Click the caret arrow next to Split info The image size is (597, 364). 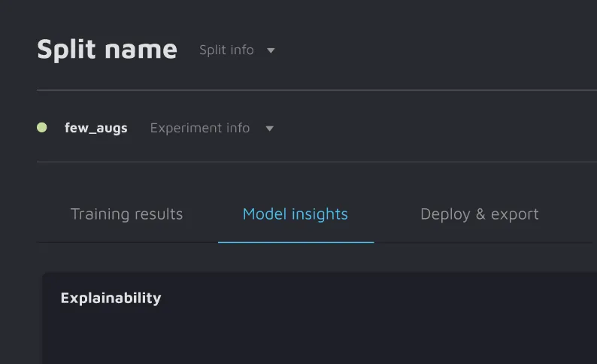pos(271,50)
